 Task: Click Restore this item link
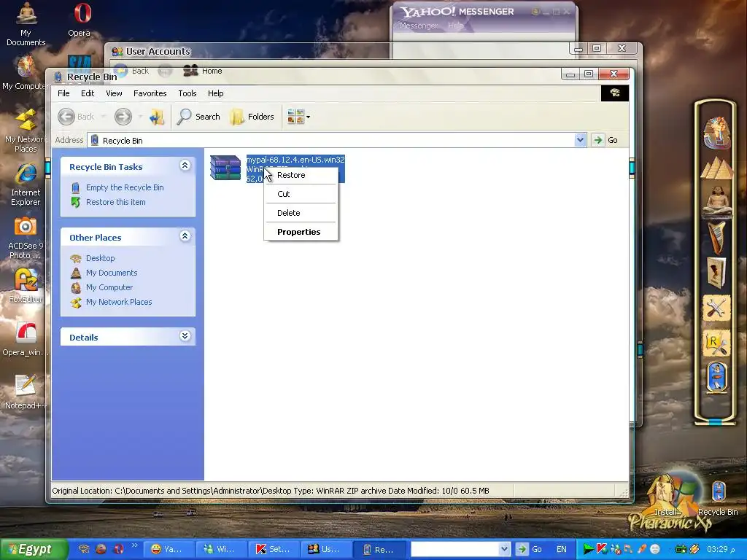[116, 202]
